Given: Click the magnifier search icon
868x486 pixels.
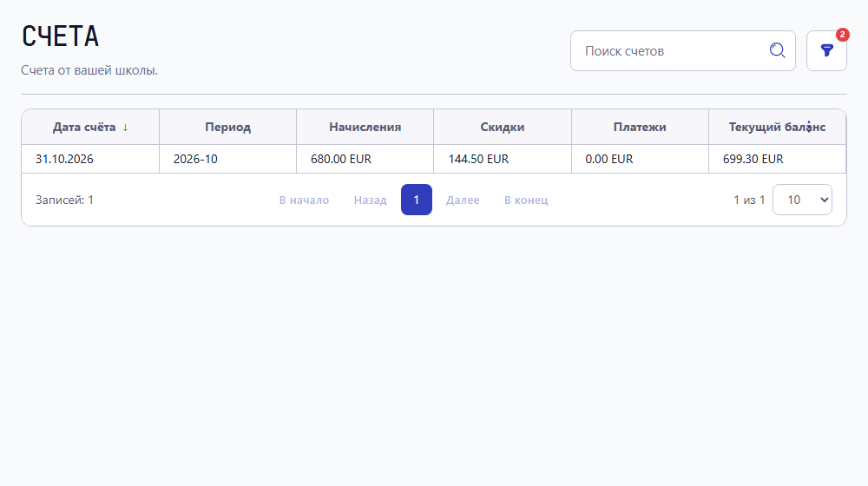Looking at the screenshot, I should point(777,50).
